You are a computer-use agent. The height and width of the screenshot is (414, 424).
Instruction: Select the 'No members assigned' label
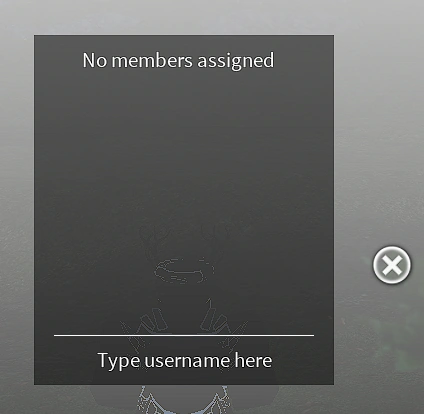[x=178, y=60]
